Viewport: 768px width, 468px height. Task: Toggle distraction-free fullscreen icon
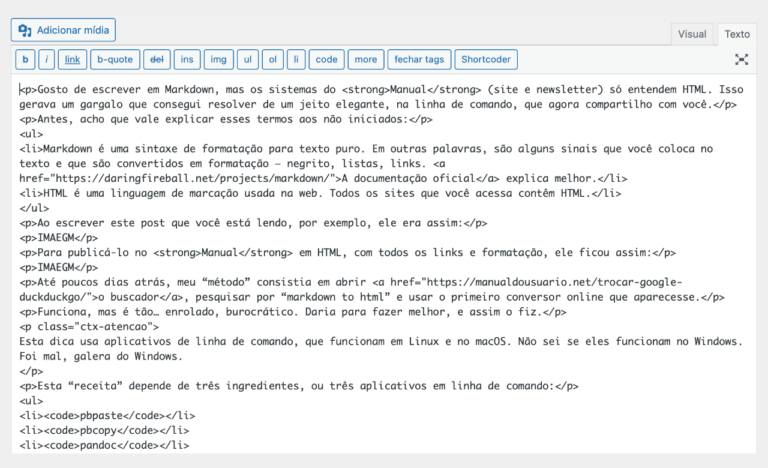pos(741,59)
